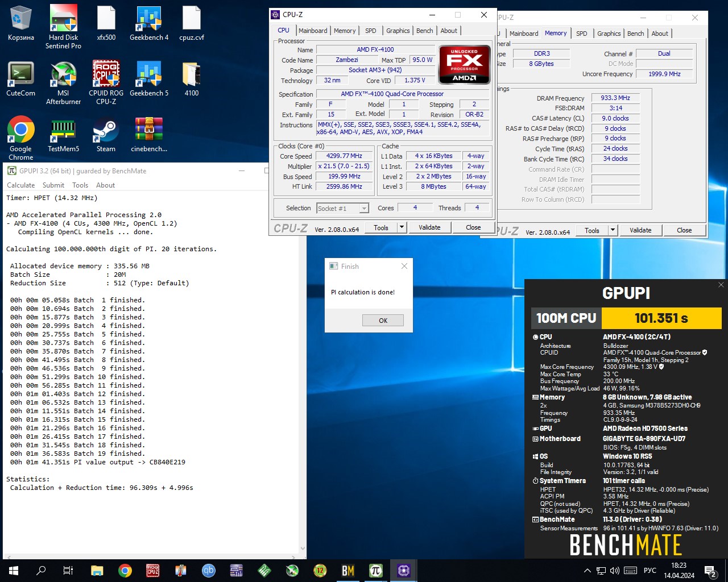This screenshot has width=728, height=582.
Task: Open cinebench archive on desktop
Action: 149,135
